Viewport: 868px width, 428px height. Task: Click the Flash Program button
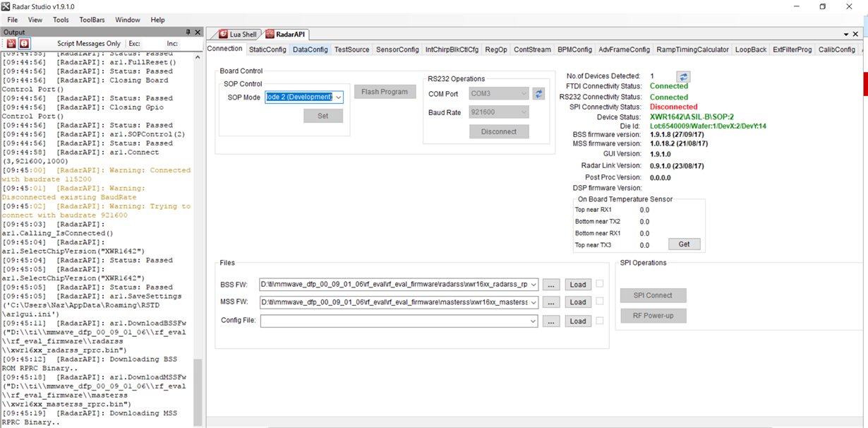(x=385, y=92)
